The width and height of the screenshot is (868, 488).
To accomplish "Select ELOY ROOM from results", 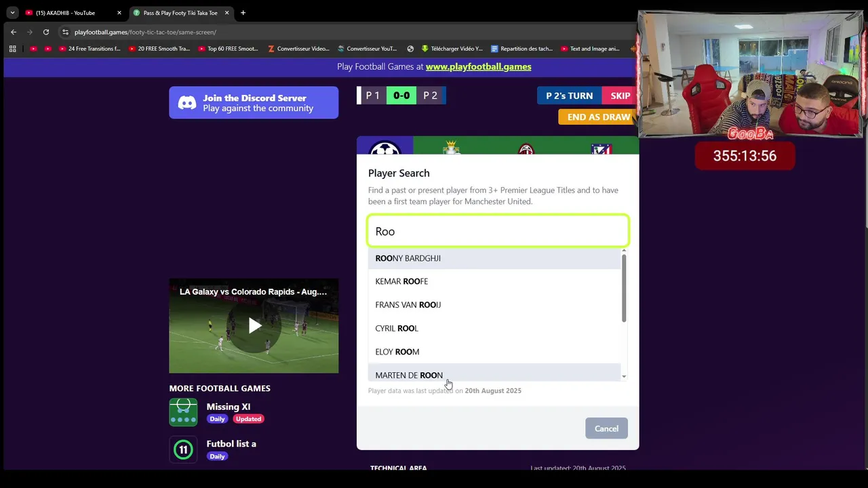I will (x=494, y=352).
